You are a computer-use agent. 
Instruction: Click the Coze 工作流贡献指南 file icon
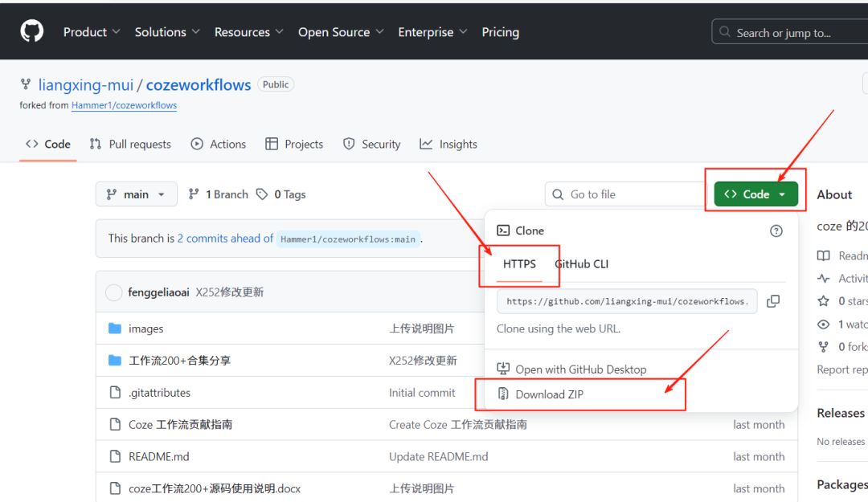(115, 425)
